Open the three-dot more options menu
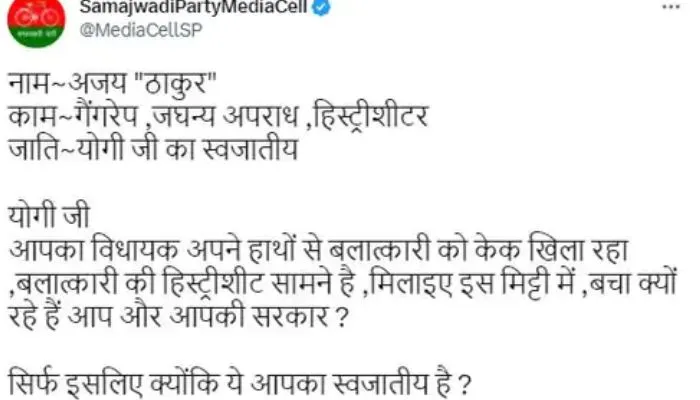 click(671, 7)
